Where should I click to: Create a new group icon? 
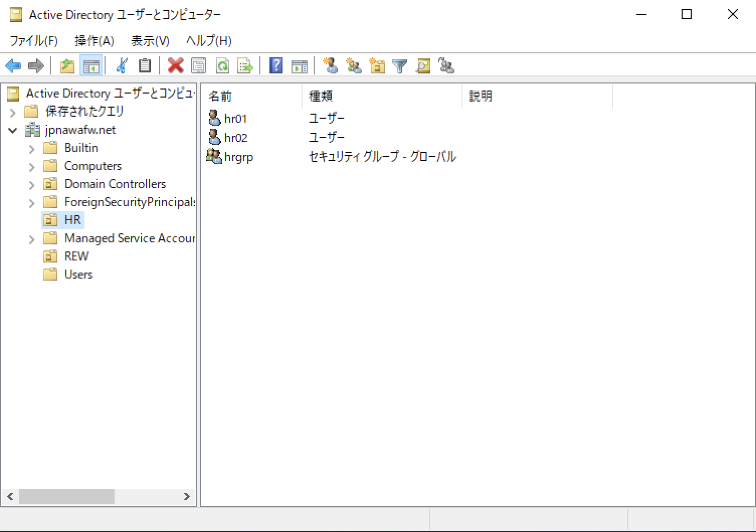pyautogui.click(x=353, y=65)
